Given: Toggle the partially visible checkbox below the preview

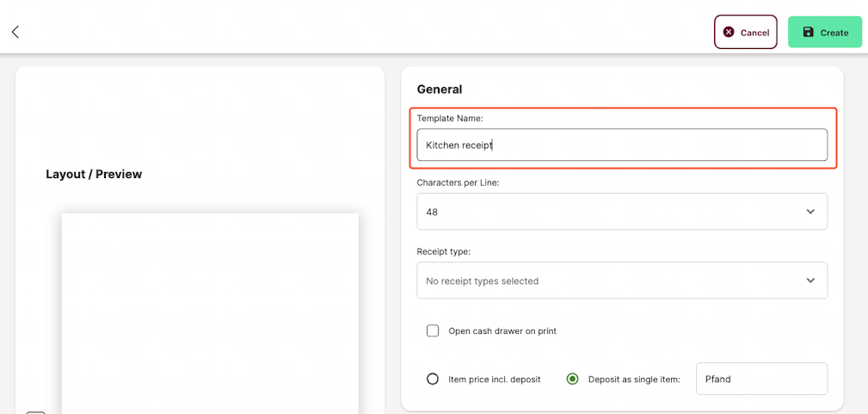Looking at the screenshot, I should [x=35, y=412].
